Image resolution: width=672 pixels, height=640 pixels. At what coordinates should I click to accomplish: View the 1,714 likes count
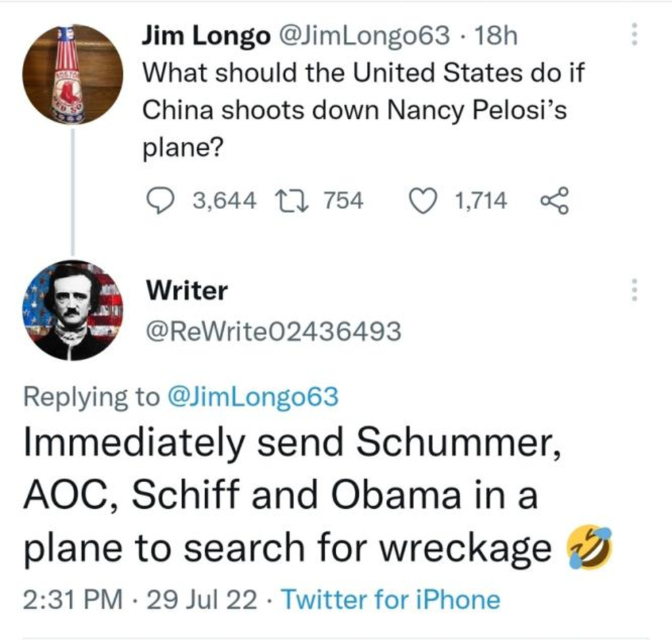[x=480, y=201]
